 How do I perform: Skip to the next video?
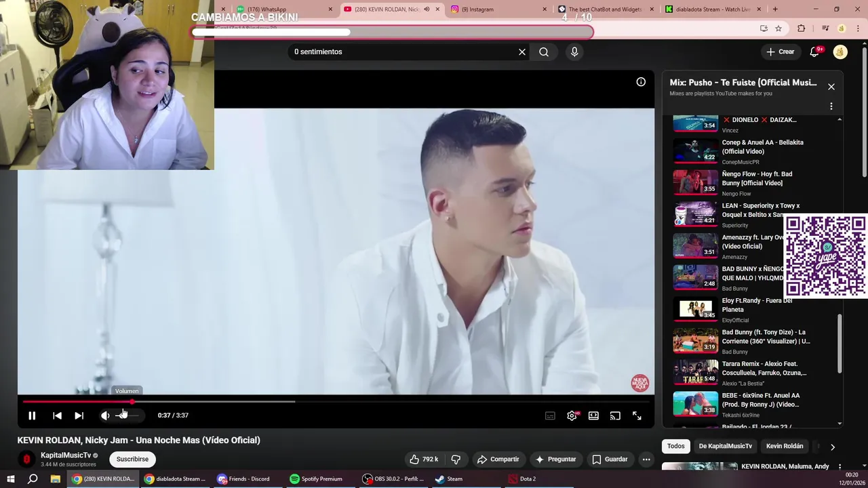point(79,415)
